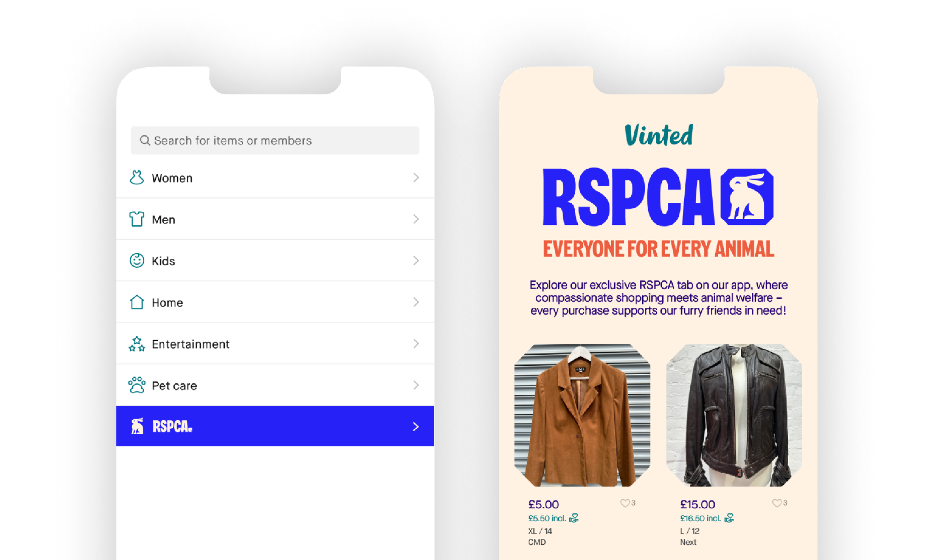Click the search magnifier icon
934x560 pixels.
[x=145, y=140]
